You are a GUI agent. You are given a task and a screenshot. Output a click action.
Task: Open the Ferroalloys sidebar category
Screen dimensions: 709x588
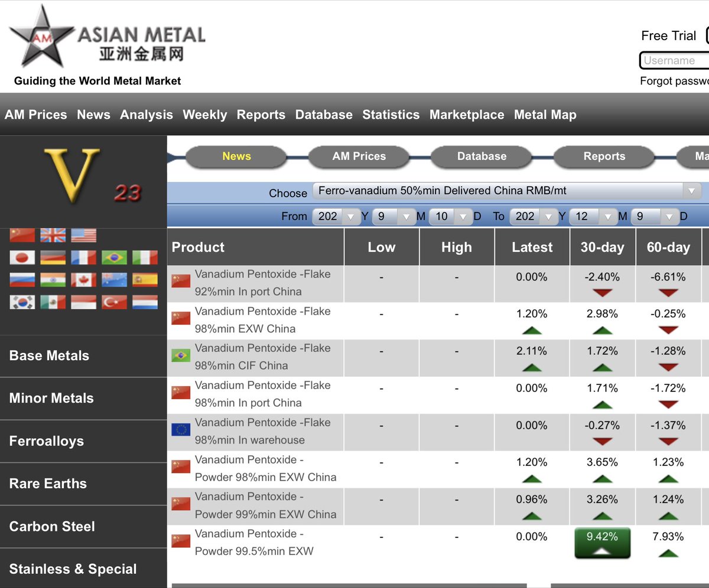pyautogui.click(x=83, y=442)
